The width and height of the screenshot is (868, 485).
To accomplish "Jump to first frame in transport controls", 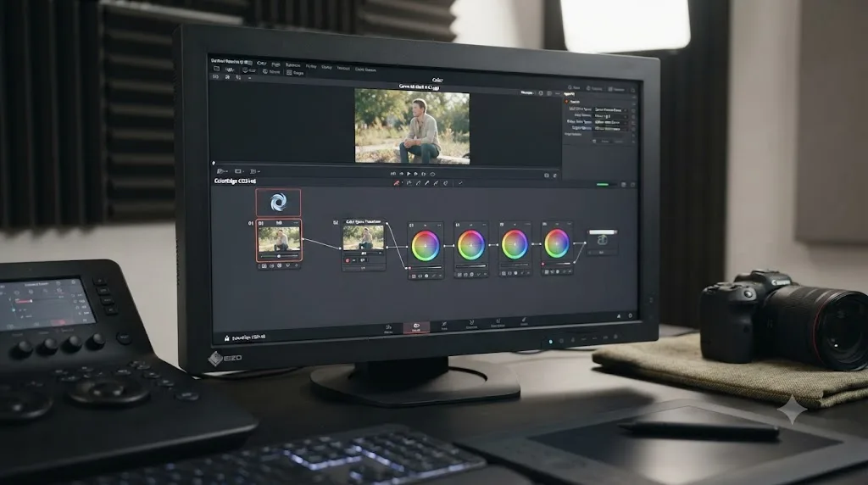I will pos(393,174).
